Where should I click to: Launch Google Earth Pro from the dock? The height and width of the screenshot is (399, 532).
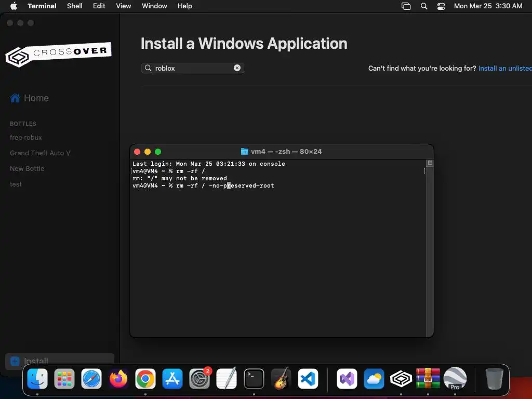pyautogui.click(x=455, y=379)
